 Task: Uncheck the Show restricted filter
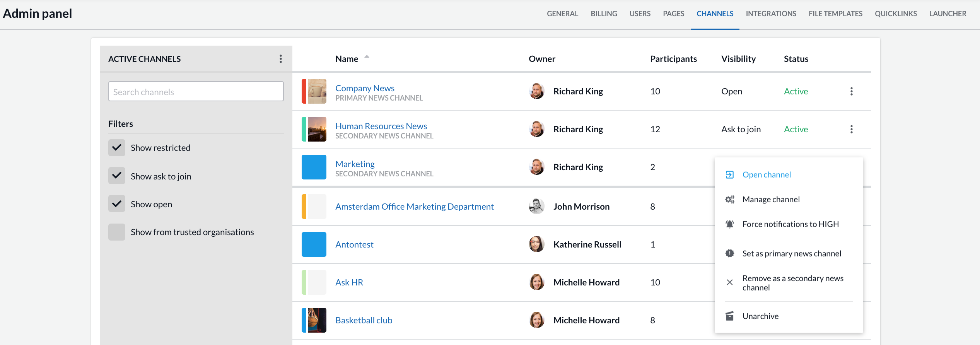pos(117,148)
